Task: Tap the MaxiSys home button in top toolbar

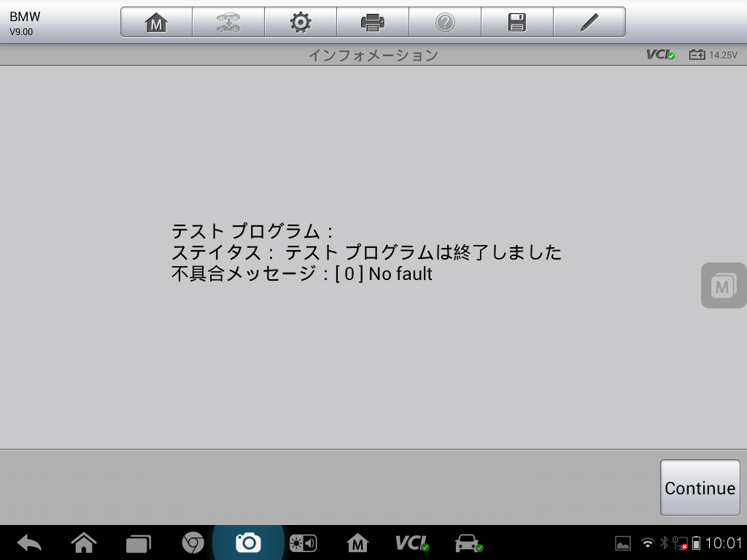Action: tap(156, 23)
